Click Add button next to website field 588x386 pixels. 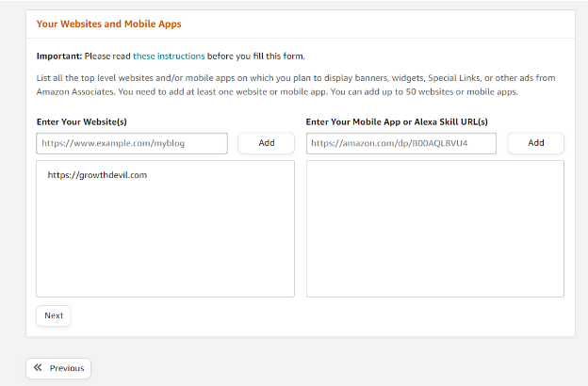pos(267,143)
